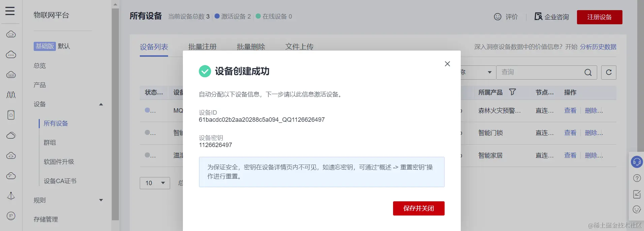The width and height of the screenshot is (644, 231).
Task: Click 企业咨询 link
Action: tap(557, 17)
